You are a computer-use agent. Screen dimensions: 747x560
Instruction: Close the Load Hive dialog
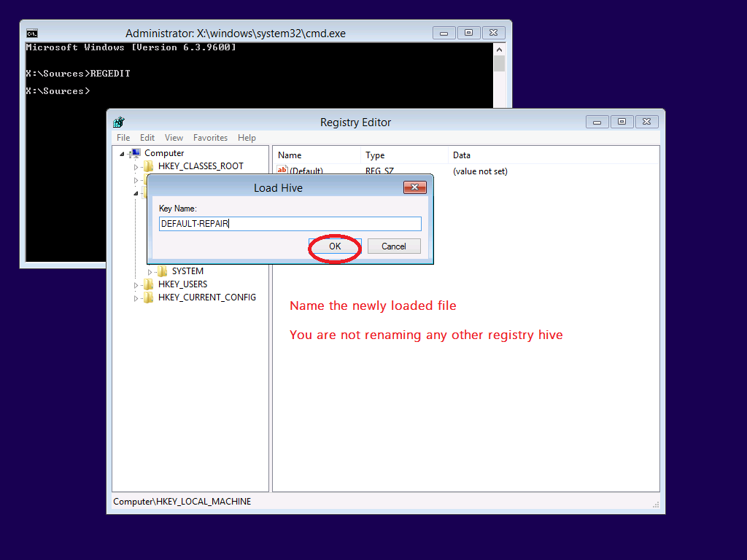[414, 188]
